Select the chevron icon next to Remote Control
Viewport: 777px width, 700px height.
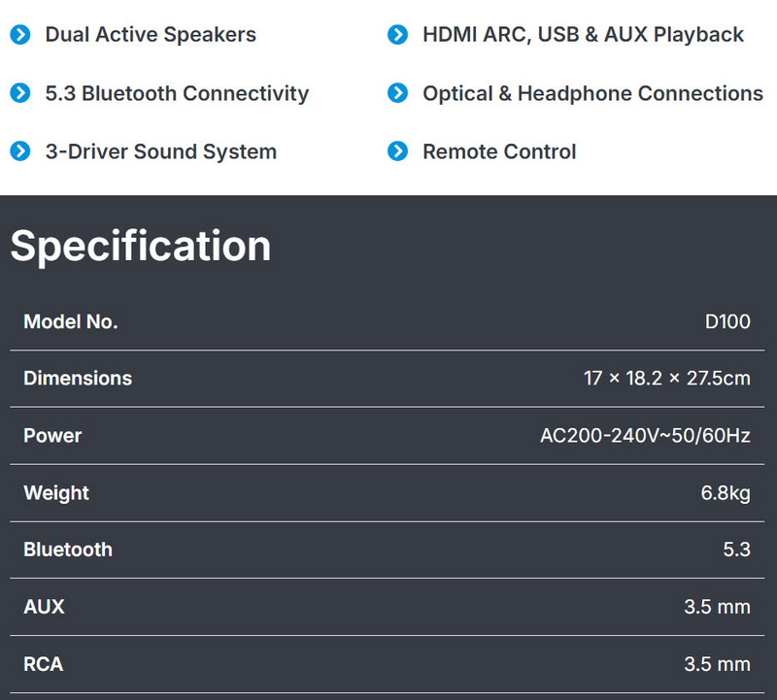tap(397, 151)
